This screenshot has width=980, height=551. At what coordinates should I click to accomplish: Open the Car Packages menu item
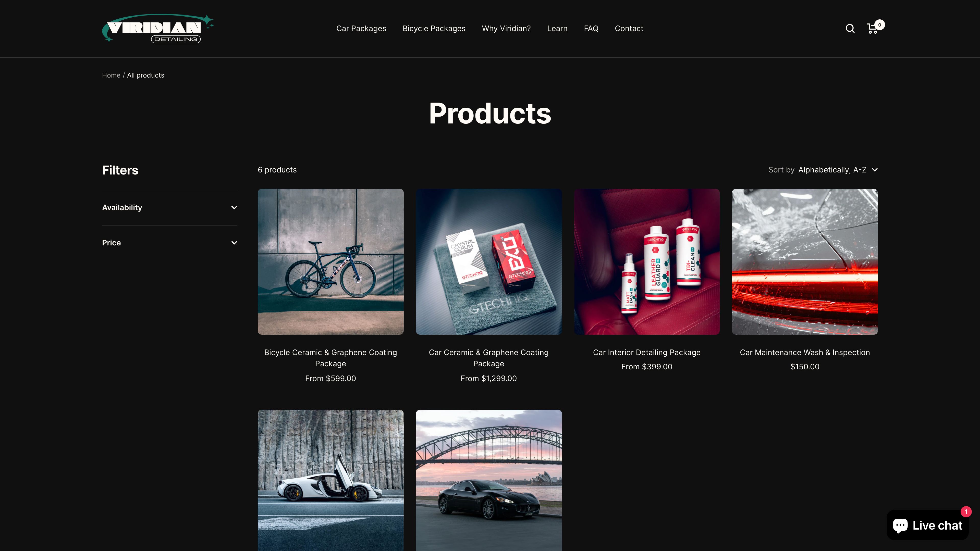coord(361,29)
